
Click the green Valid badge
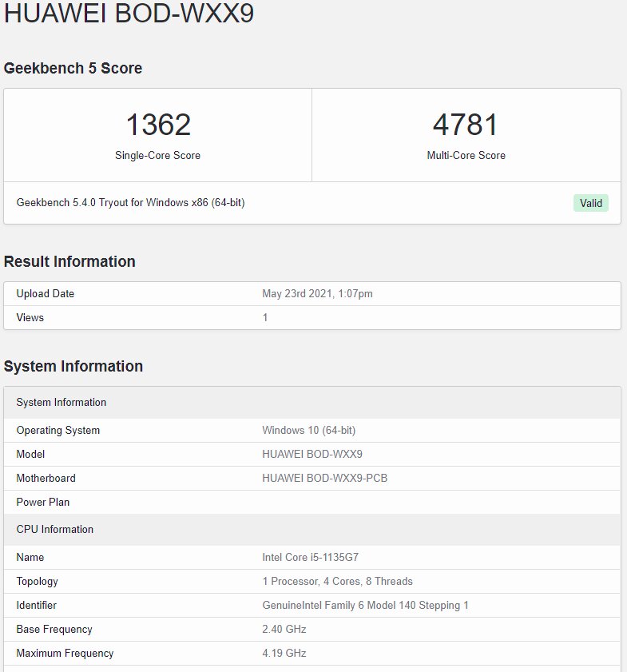tap(590, 203)
